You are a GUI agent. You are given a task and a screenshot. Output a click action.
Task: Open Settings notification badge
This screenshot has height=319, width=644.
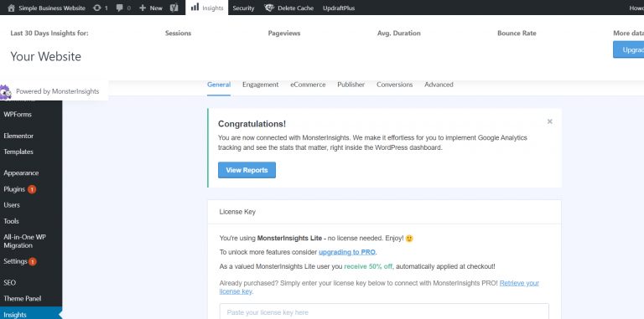[x=33, y=261]
